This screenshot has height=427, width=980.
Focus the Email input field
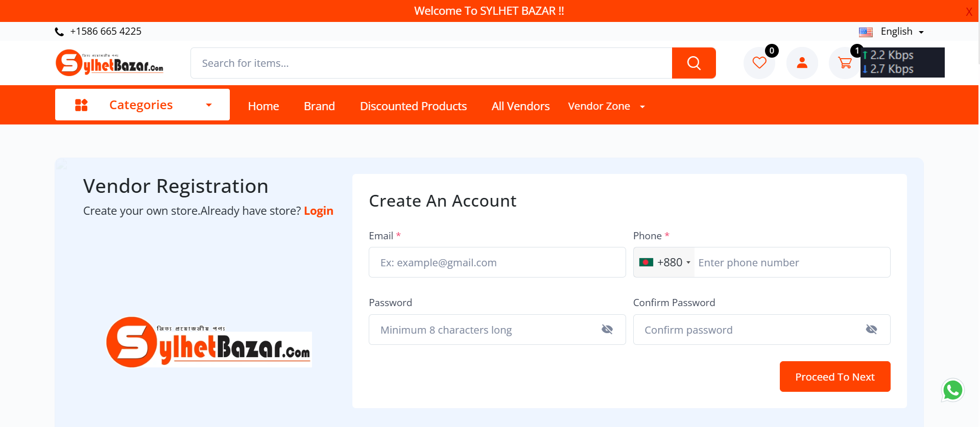point(497,262)
